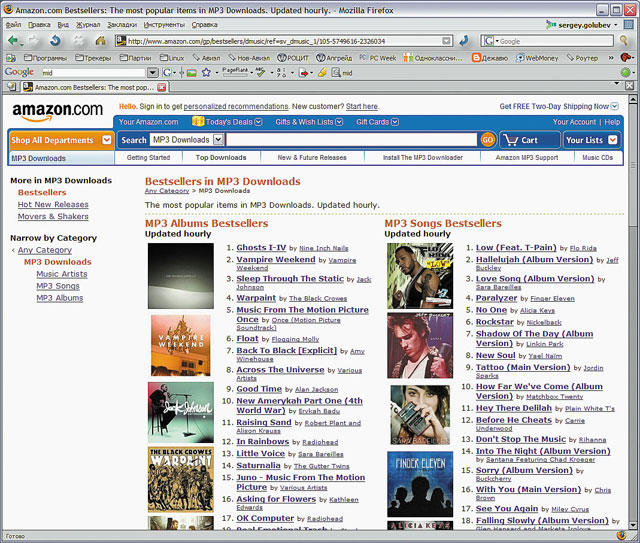Screen dimensions: 640x543
Task: Click the Finger Eleven album cover thumbnail
Action: pyautogui.click(x=420, y=484)
